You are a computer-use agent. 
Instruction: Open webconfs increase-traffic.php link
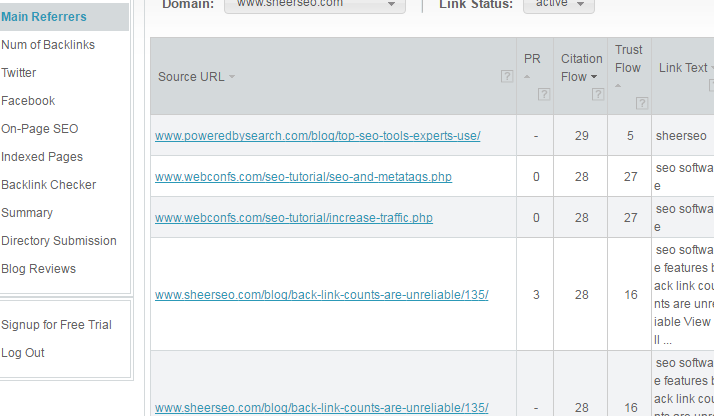point(294,218)
